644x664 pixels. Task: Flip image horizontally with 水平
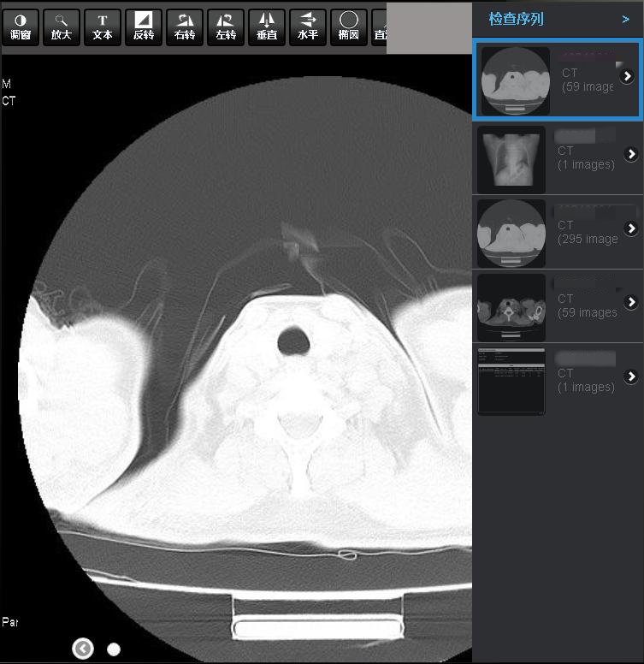[x=308, y=27]
